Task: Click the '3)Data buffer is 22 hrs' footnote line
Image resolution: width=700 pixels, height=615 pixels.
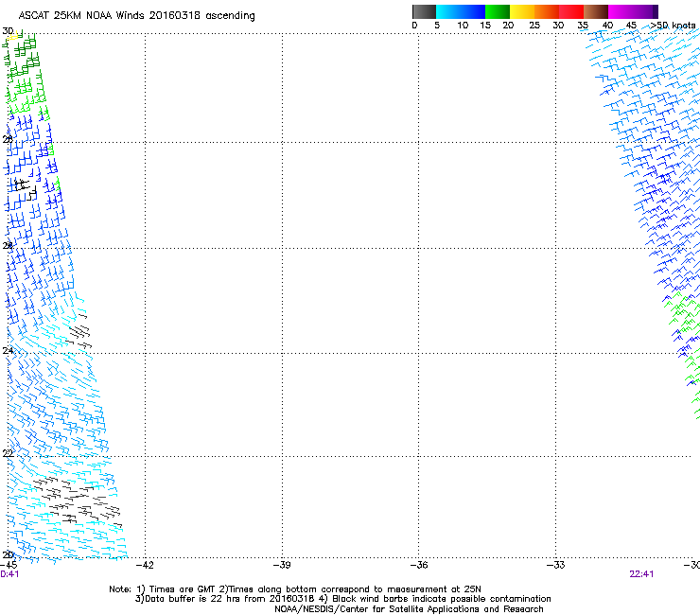Action: 342,599
